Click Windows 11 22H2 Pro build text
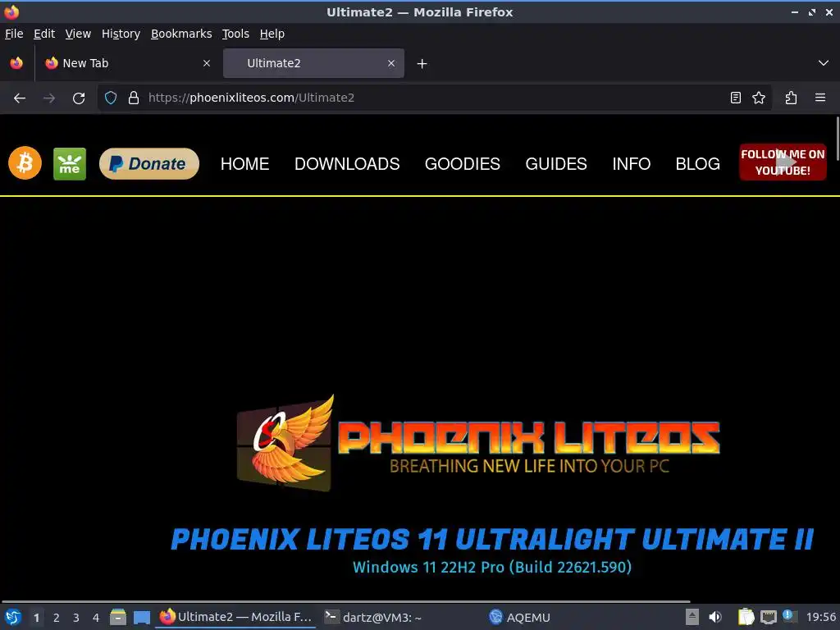This screenshot has width=840, height=630. [x=492, y=567]
